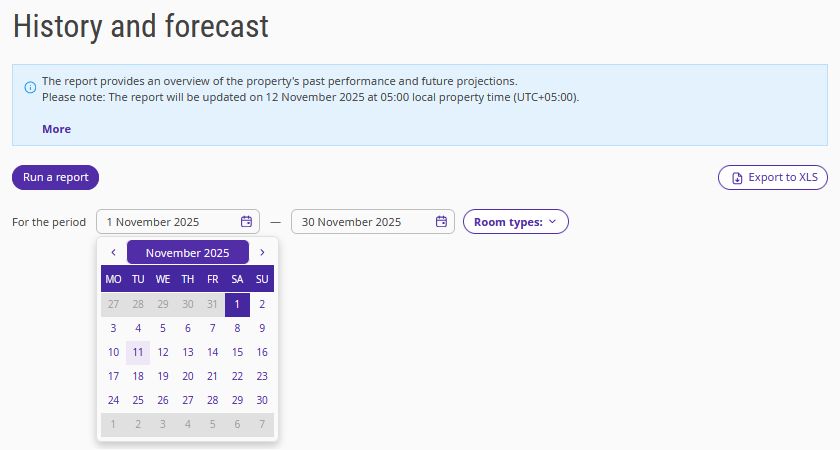Pick 20 November in the calendar
Viewport: 840px width, 450px height.
188,377
